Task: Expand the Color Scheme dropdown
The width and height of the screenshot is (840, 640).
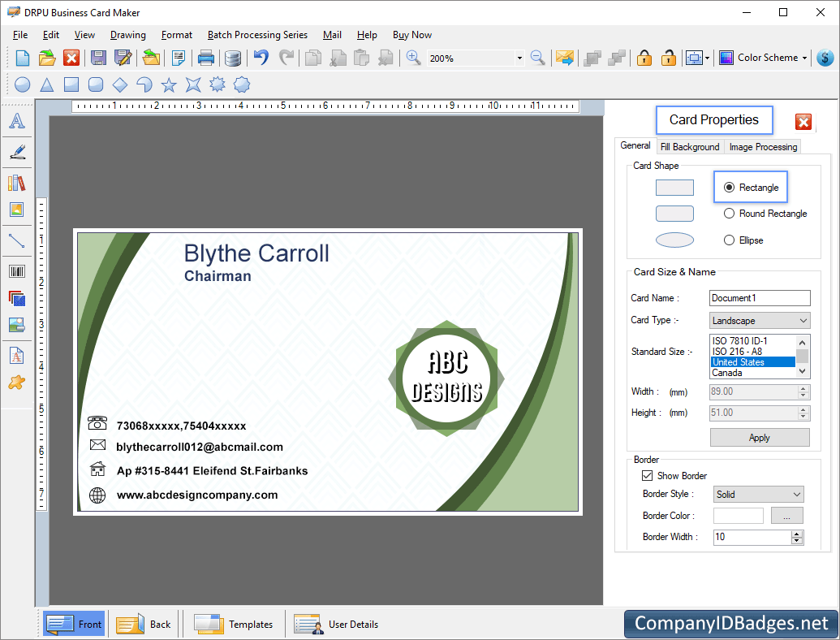Action: [x=804, y=58]
